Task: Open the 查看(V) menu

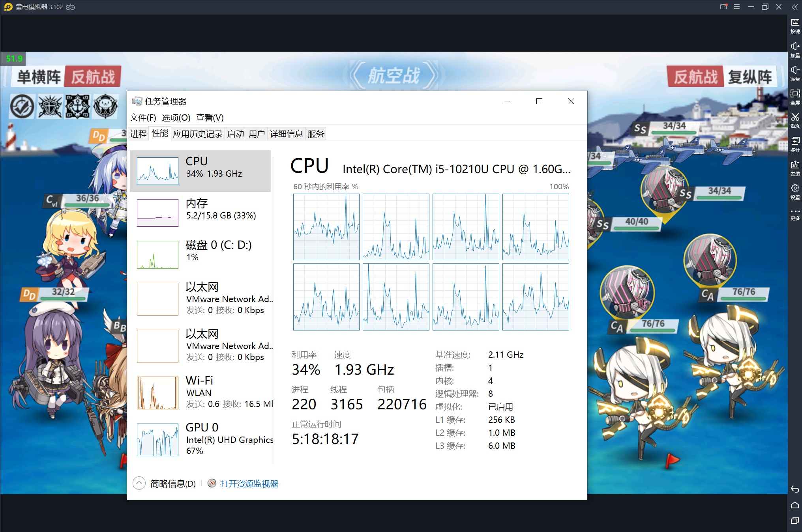Action: 210,118
